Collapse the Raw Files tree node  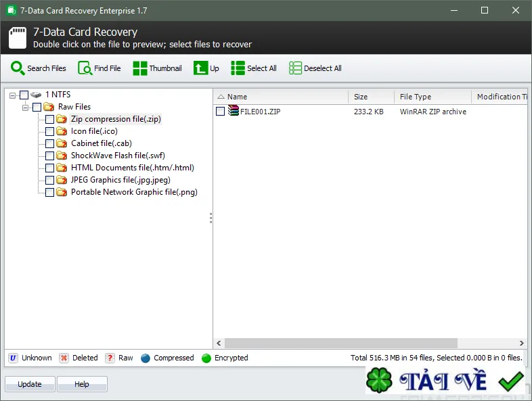tap(26, 108)
